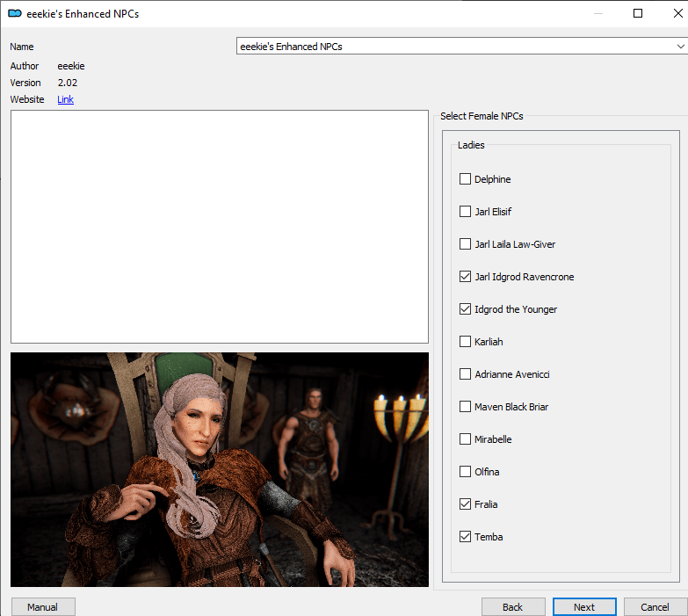Go Back to previous step
This screenshot has width=688, height=616.
point(513,607)
